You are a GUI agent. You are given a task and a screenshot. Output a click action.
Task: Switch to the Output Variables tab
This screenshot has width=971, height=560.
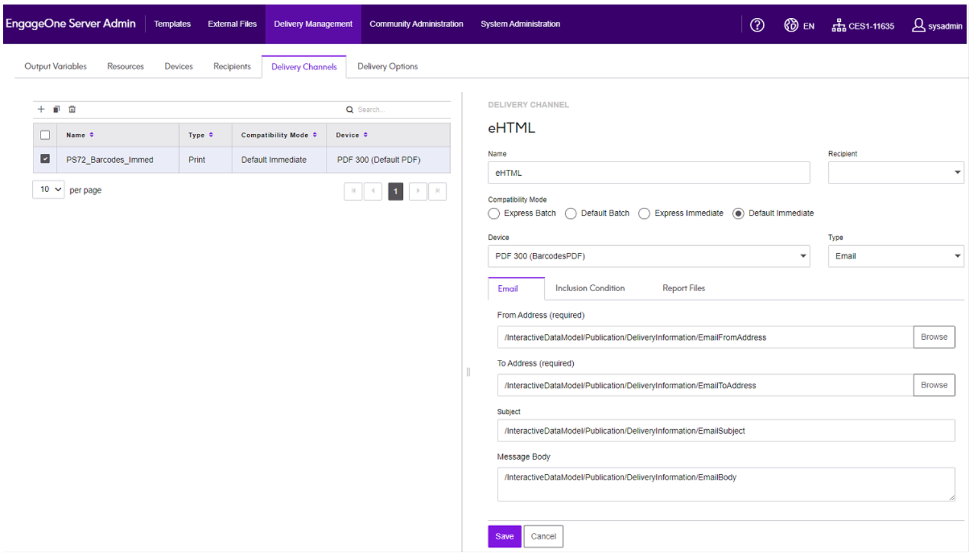[x=55, y=66]
